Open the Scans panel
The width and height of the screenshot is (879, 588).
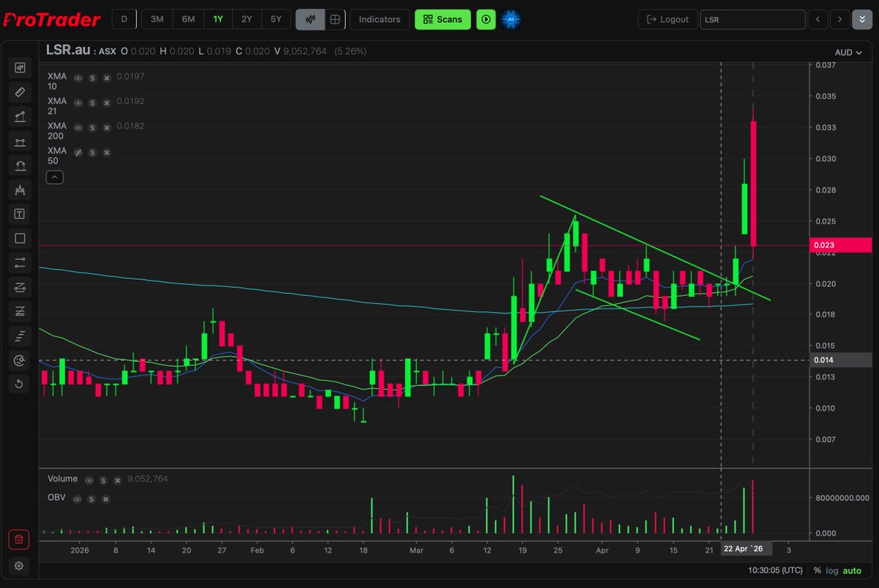pyautogui.click(x=442, y=19)
